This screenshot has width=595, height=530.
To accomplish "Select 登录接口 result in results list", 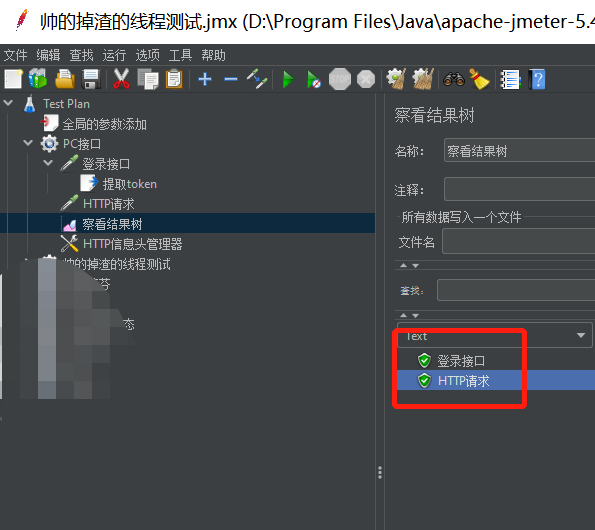I will click(x=461, y=360).
